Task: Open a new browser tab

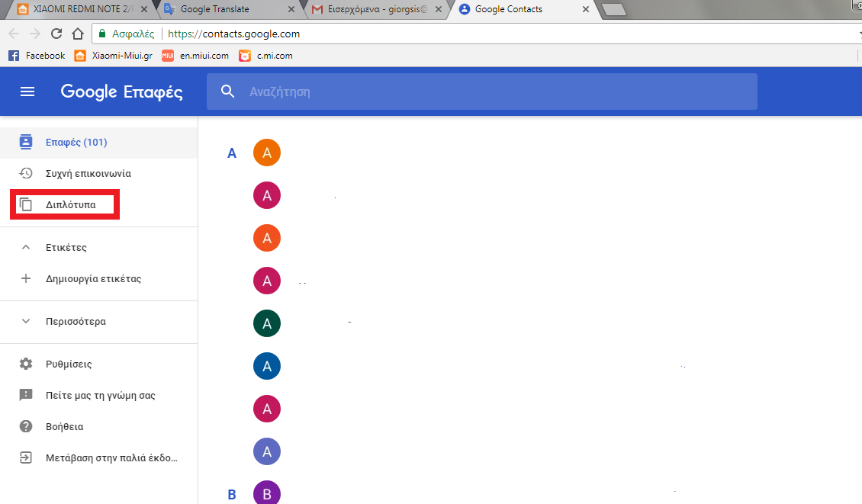Action: click(x=614, y=10)
